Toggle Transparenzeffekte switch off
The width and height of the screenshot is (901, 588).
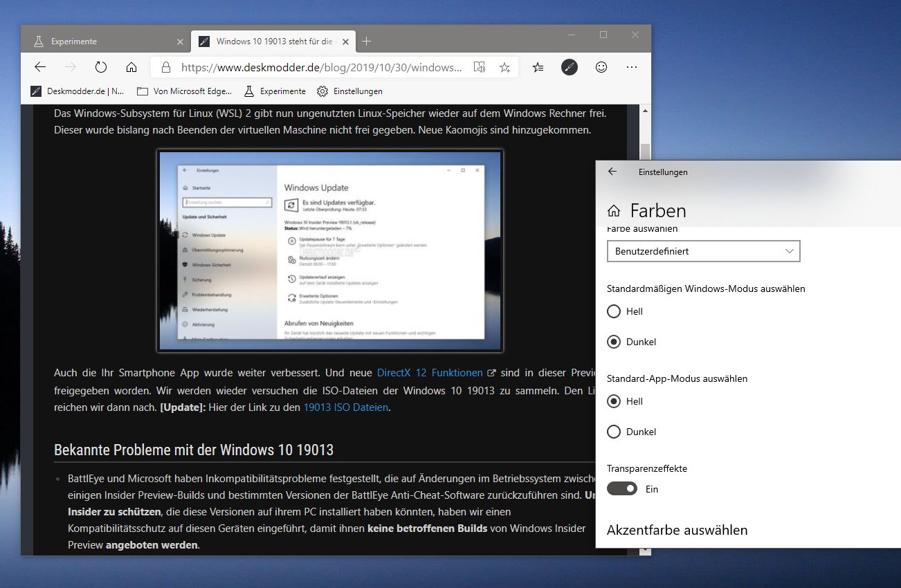coord(621,489)
